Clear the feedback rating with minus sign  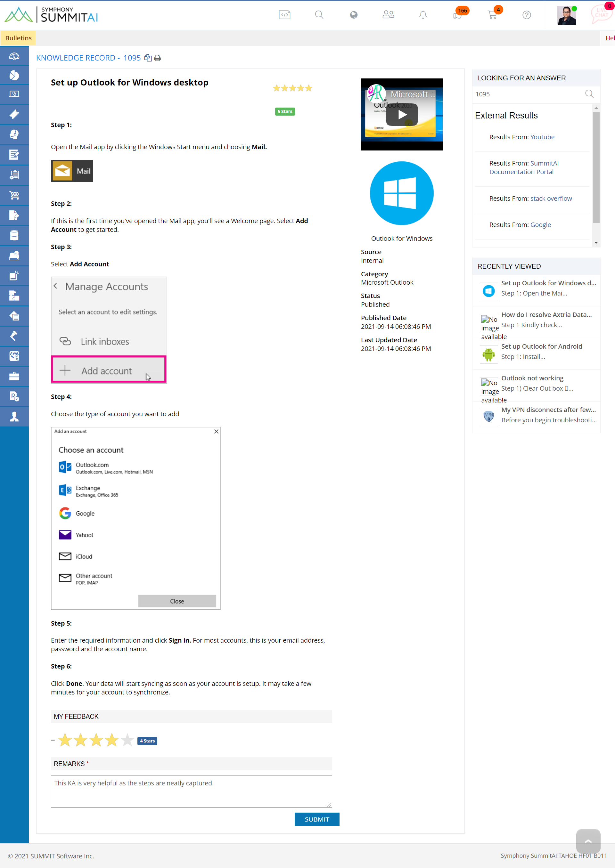(53, 740)
